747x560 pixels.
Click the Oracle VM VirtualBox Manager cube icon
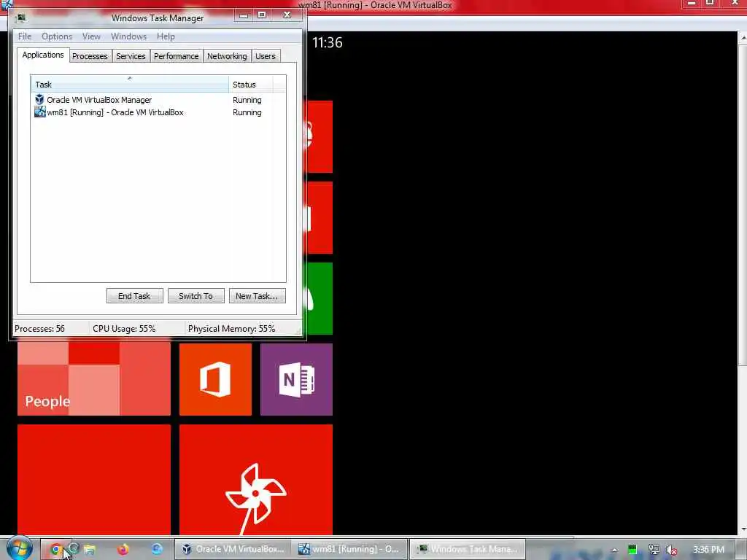pyautogui.click(x=39, y=99)
